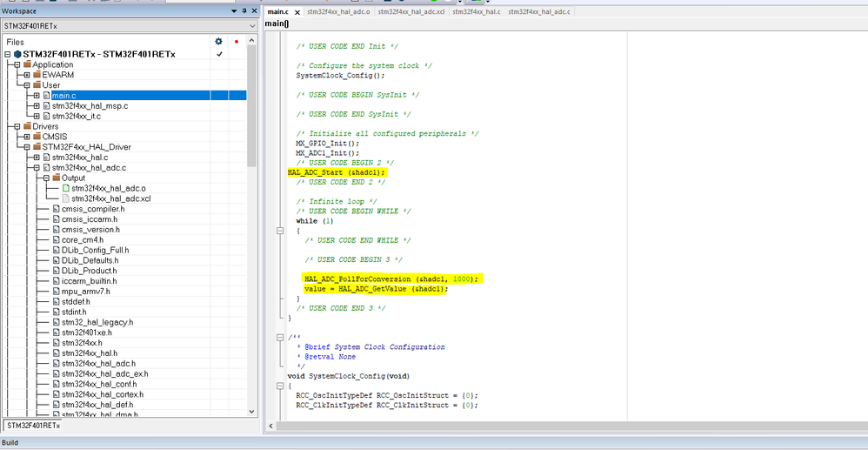The image size is (868, 450).
Task: Click the red dot build-status column icon
Action: point(236,41)
